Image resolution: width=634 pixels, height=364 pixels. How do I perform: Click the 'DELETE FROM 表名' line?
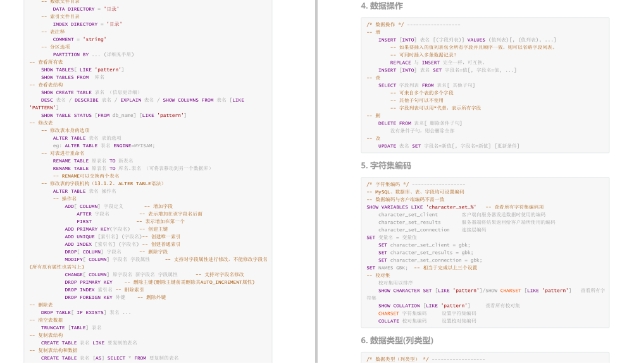[420, 123]
